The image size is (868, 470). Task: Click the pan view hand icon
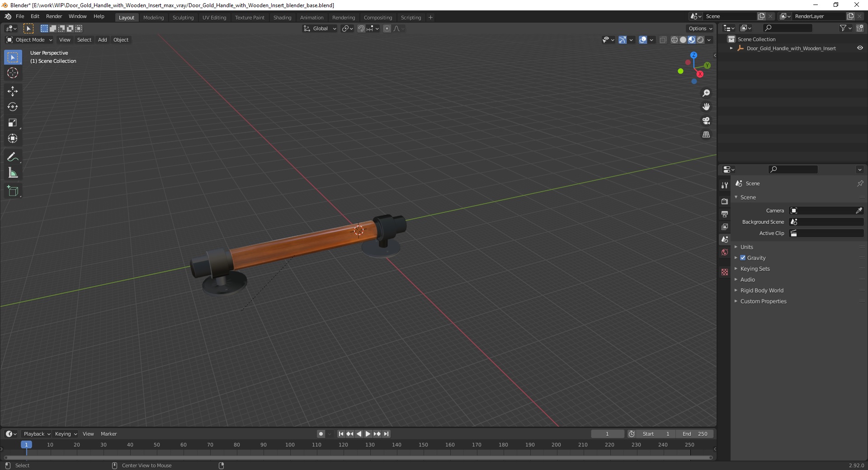pos(706,107)
